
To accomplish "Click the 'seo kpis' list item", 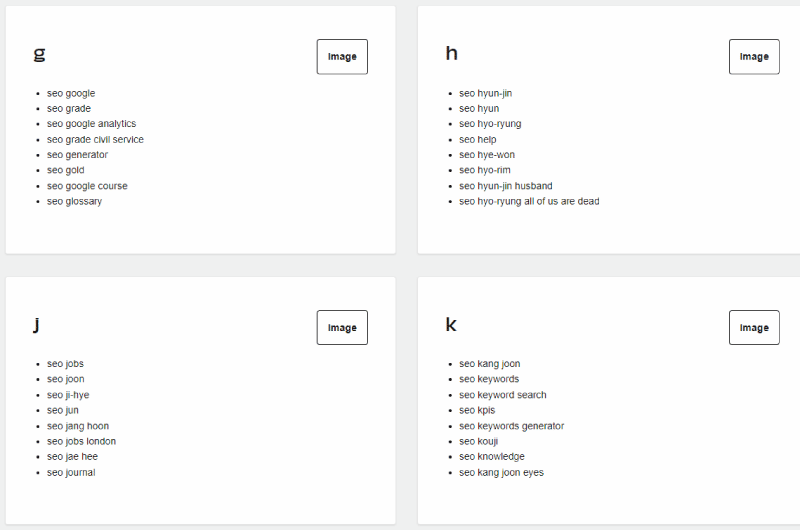I will coord(477,410).
